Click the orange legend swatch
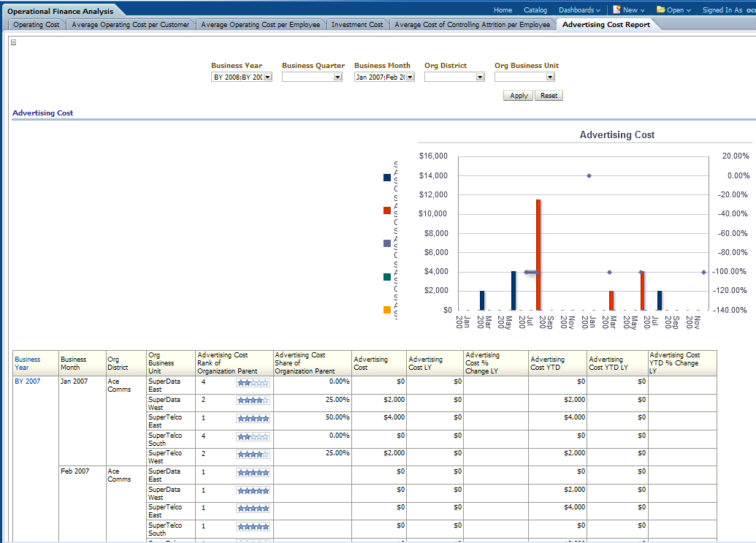This screenshot has height=543, width=756. click(x=387, y=310)
